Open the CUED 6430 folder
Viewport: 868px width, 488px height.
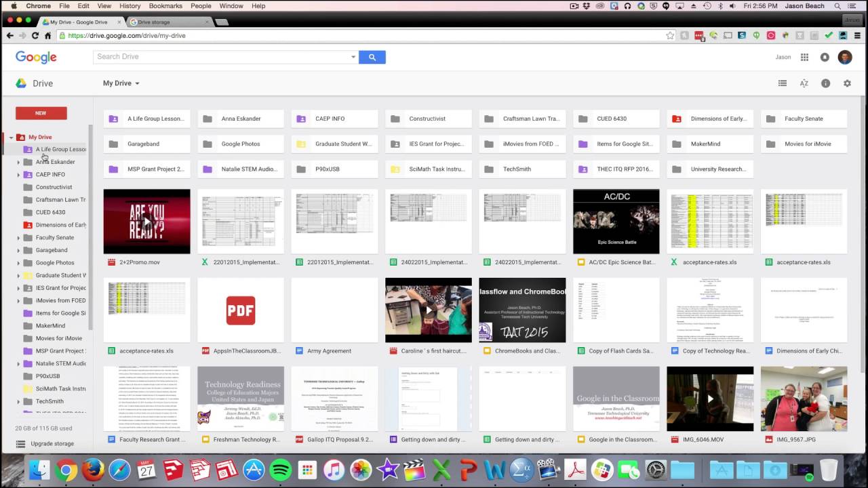pos(616,119)
